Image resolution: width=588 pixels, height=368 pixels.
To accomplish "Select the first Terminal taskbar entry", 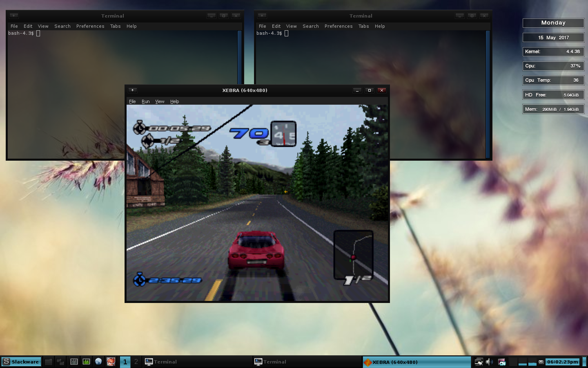I will pos(198,362).
